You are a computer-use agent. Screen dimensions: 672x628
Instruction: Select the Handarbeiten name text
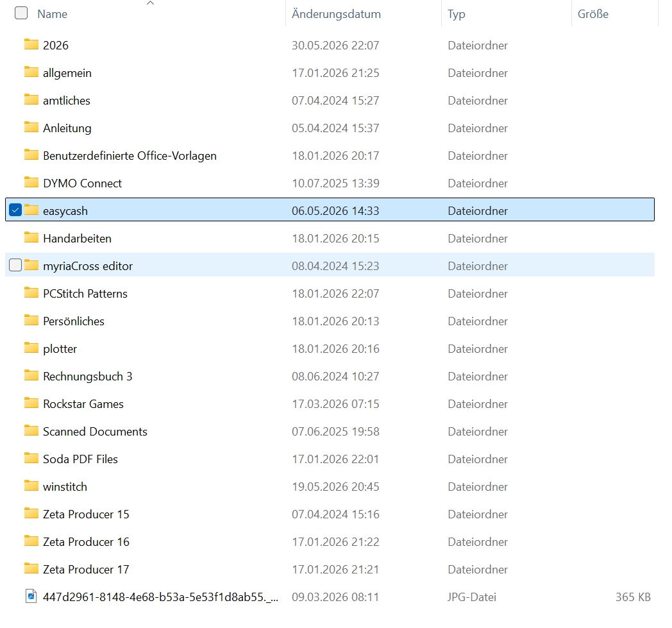tap(77, 239)
